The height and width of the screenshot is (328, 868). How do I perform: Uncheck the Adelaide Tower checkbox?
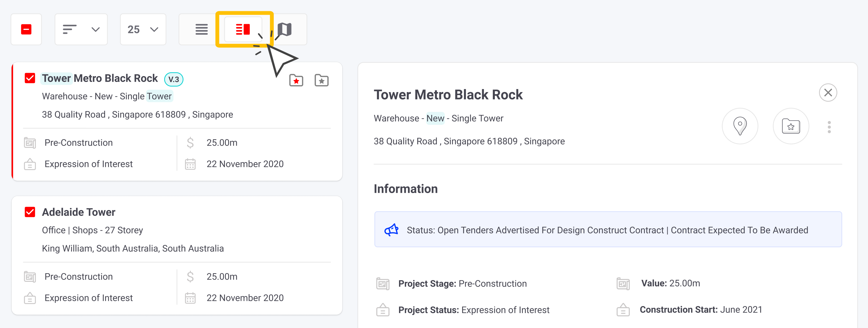click(30, 212)
